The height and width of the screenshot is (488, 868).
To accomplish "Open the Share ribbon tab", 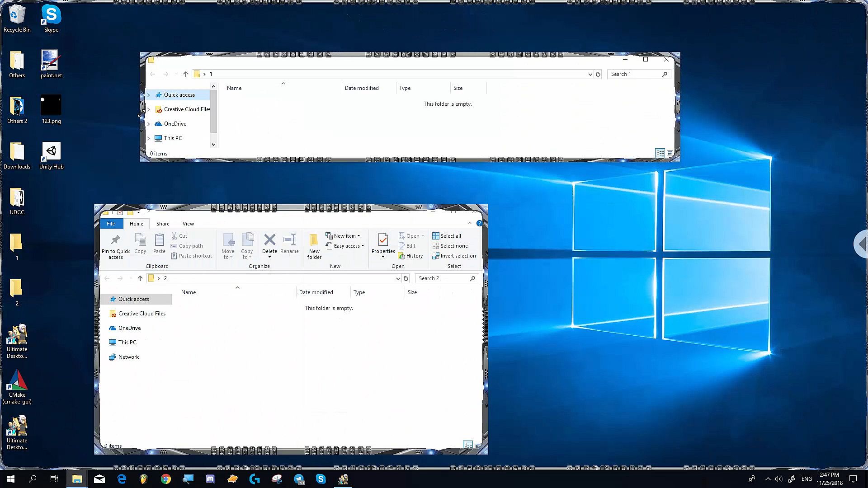I will click(x=163, y=224).
